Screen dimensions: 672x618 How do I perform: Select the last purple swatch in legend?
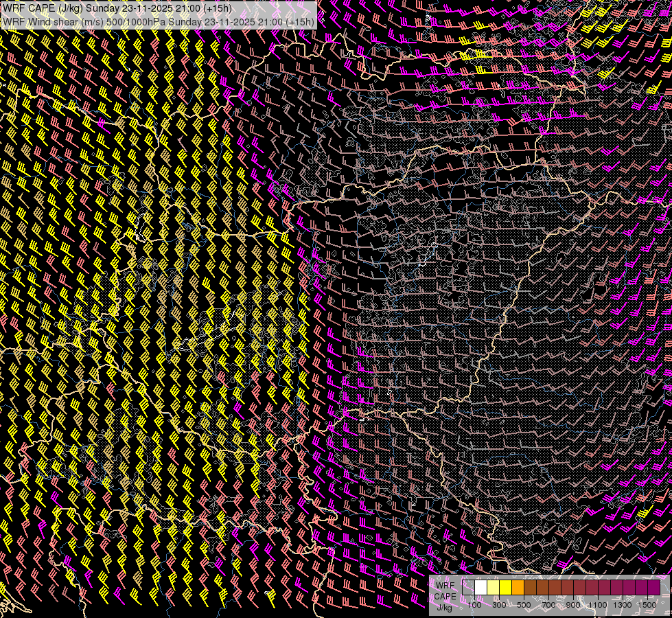click(653, 588)
